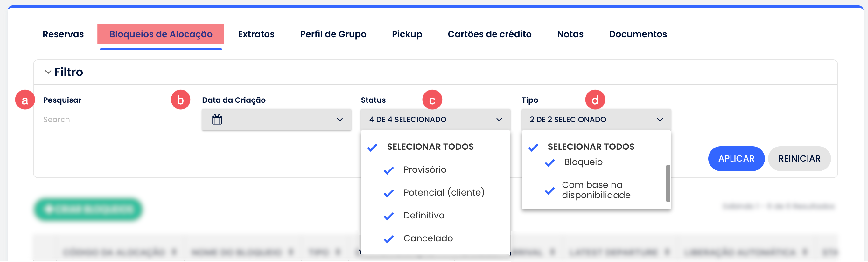The height and width of the screenshot is (262, 868).
Task: Click red annotation marker b
Action: point(180,100)
